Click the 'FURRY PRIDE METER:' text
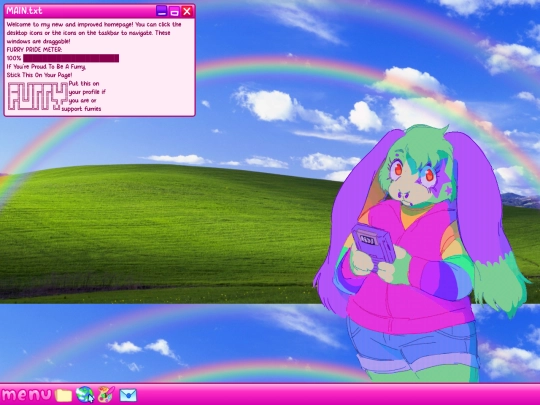 click(x=34, y=50)
